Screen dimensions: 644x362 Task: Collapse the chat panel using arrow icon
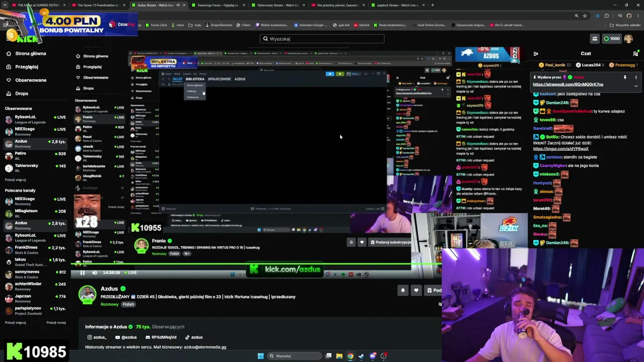tap(536, 53)
